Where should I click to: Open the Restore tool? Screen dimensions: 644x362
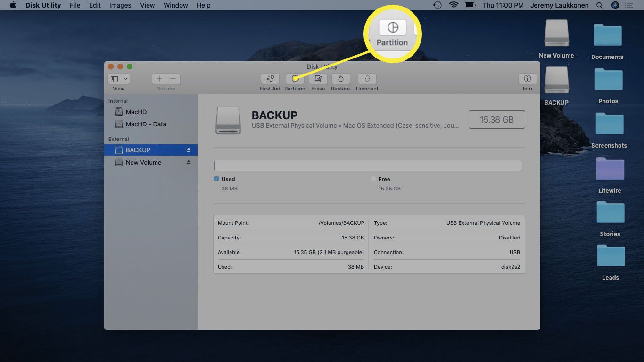coord(340,79)
